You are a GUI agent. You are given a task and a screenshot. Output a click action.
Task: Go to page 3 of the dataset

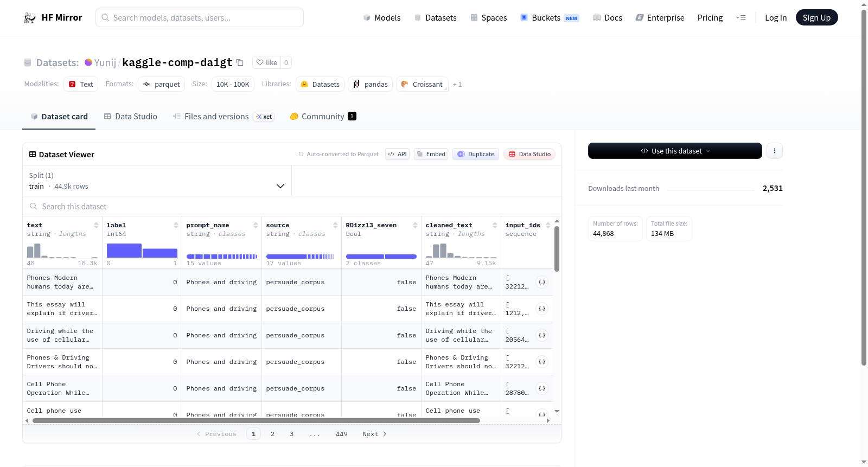292,434
